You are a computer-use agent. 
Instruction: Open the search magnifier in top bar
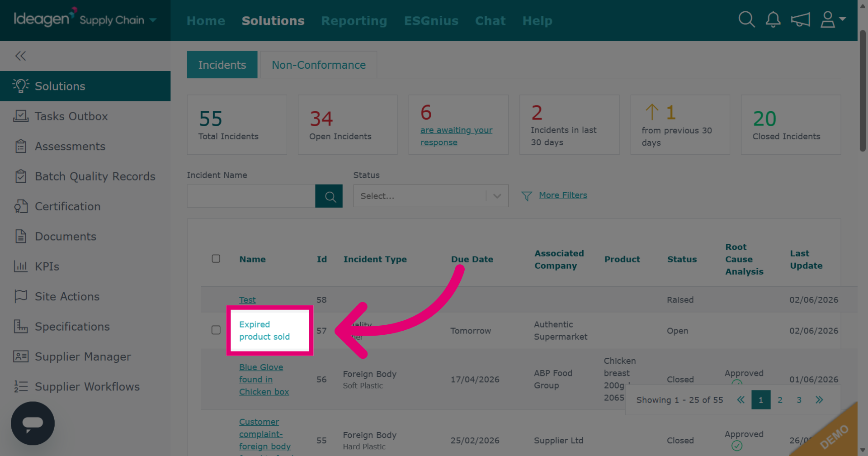pyautogui.click(x=746, y=19)
